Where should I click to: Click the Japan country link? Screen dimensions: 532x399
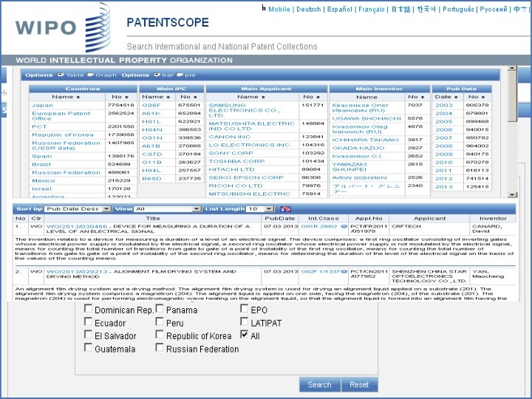[42, 106]
